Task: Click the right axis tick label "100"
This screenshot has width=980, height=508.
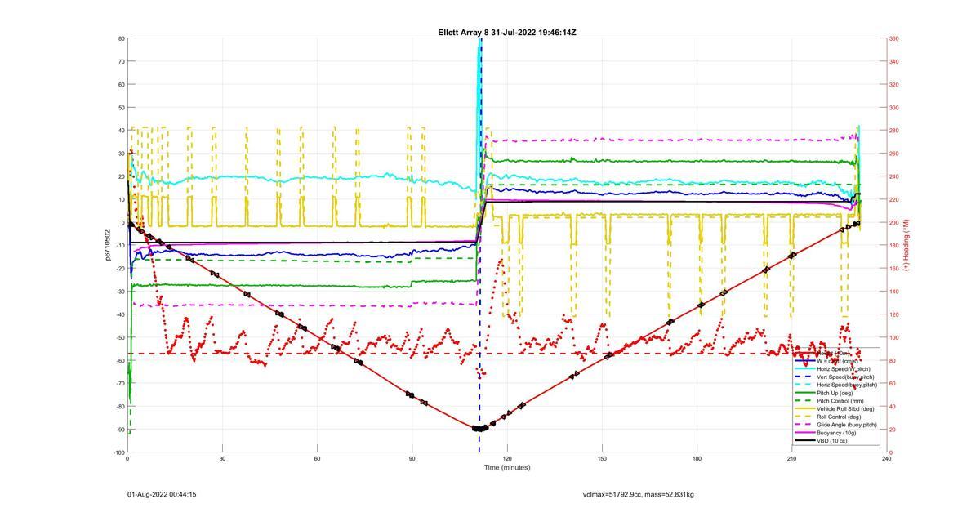Action: (894, 337)
